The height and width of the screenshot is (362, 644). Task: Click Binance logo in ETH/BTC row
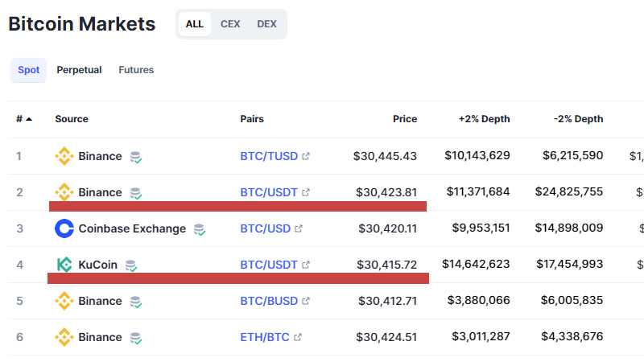pos(64,337)
